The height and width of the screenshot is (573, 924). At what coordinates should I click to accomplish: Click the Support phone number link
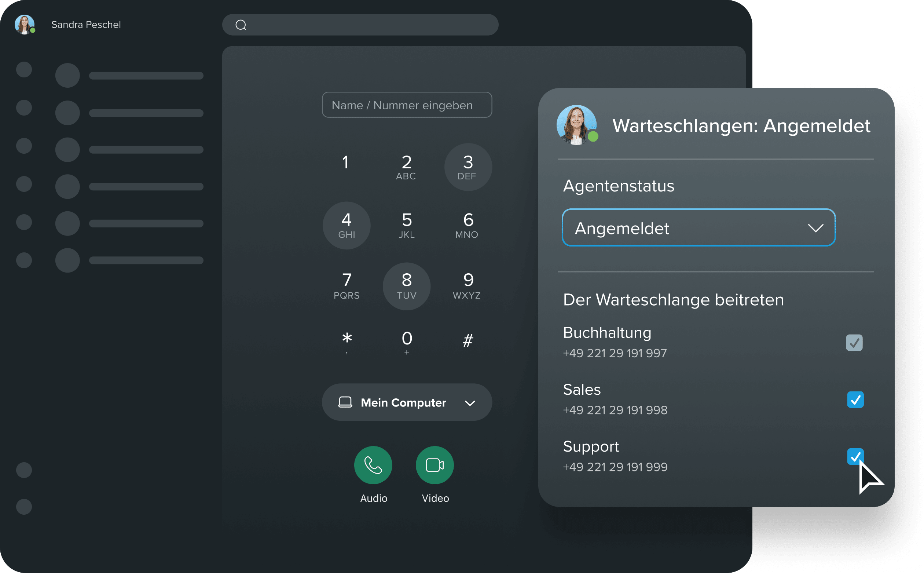pyautogui.click(x=615, y=467)
